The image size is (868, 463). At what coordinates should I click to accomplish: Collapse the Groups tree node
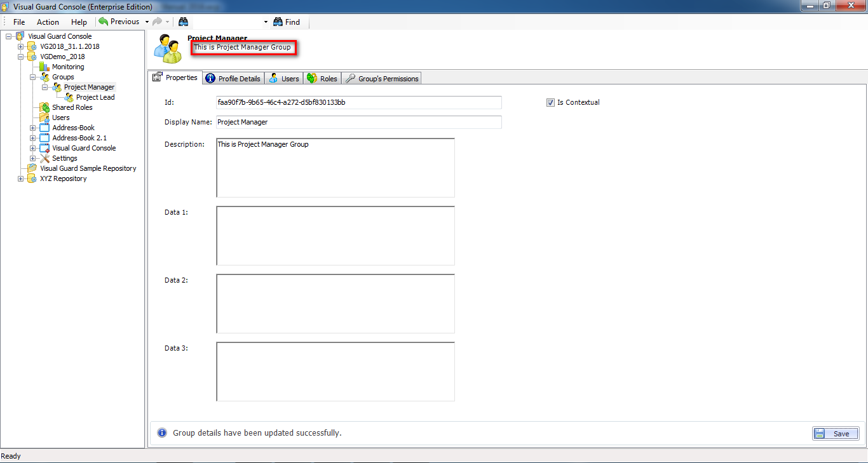pyautogui.click(x=32, y=77)
